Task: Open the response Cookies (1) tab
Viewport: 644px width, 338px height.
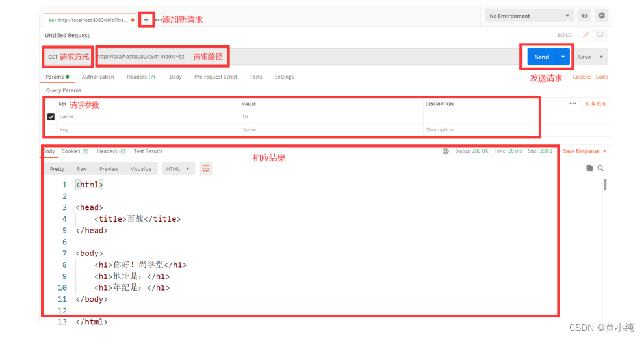Action: click(x=75, y=151)
